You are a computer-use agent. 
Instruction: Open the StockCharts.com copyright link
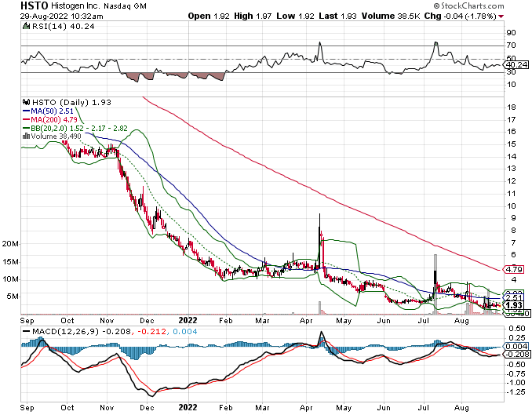(x=469, y=5)
